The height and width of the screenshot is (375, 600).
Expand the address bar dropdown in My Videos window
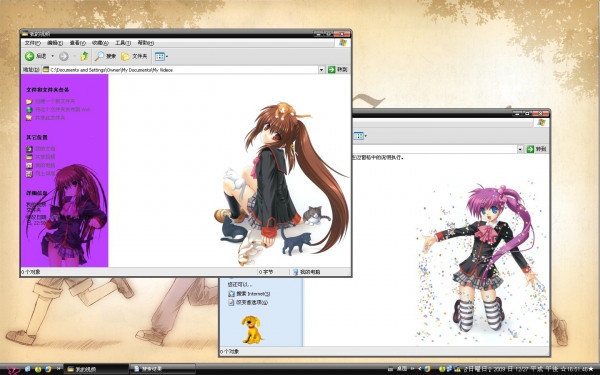[321, 70]
